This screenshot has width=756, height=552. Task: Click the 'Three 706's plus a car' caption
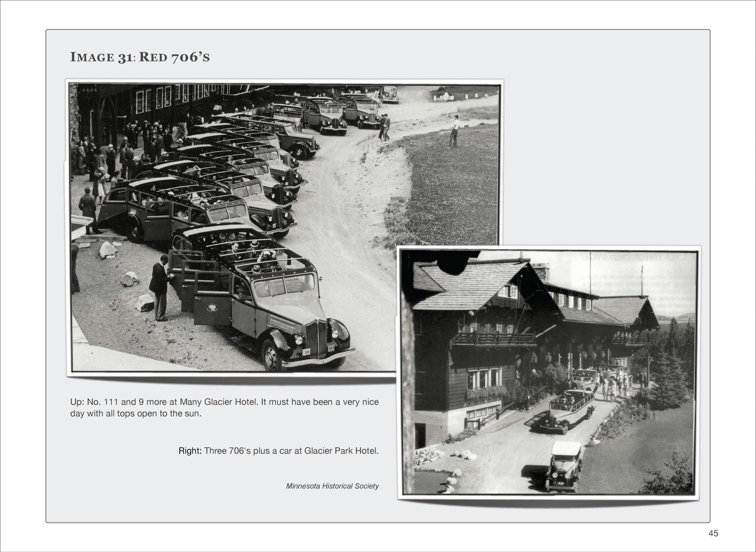click(x=291, y=451)
